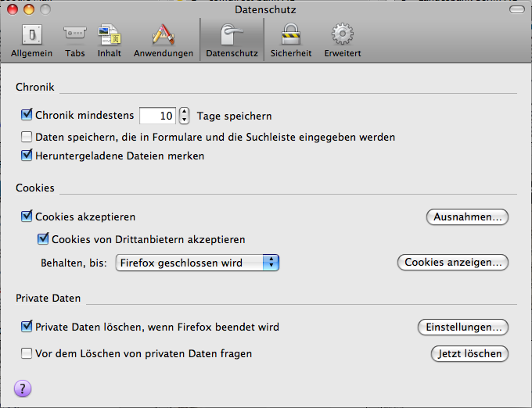Open the Erweitert gear icon
Viewport: 532px width, 408px height.
(x=343, y=34)
